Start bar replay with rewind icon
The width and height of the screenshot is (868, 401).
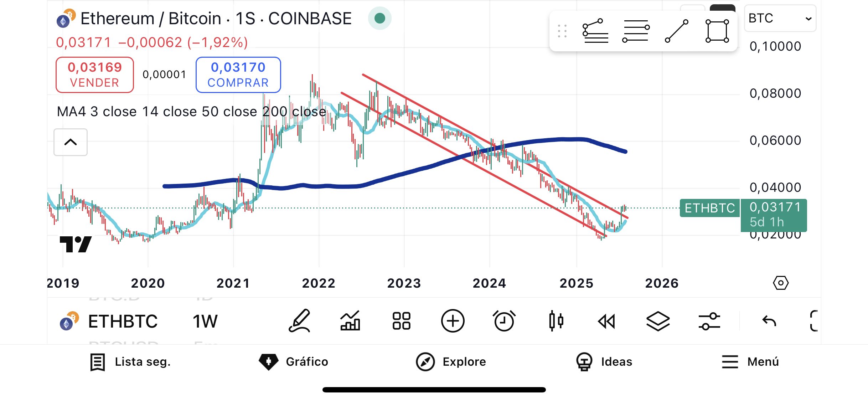pyautogui.click(x=606, y=321)
